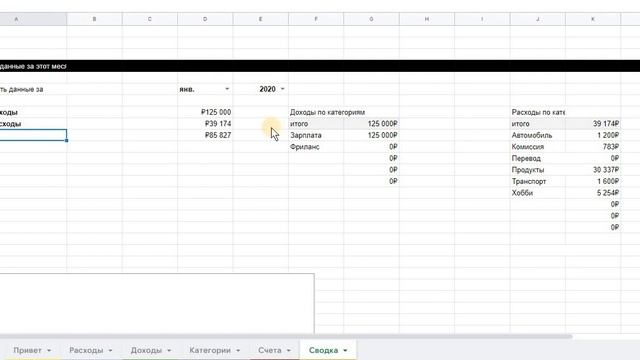This screenshot has height=360, width=640.
Task: Open the Счета tab dropdown arrow
Action: pos(289,351)
